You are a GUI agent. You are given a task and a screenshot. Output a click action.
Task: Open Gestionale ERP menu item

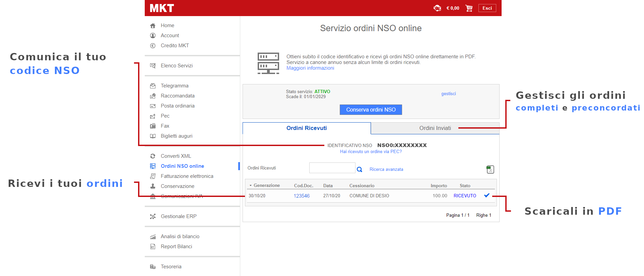point(179,216)
